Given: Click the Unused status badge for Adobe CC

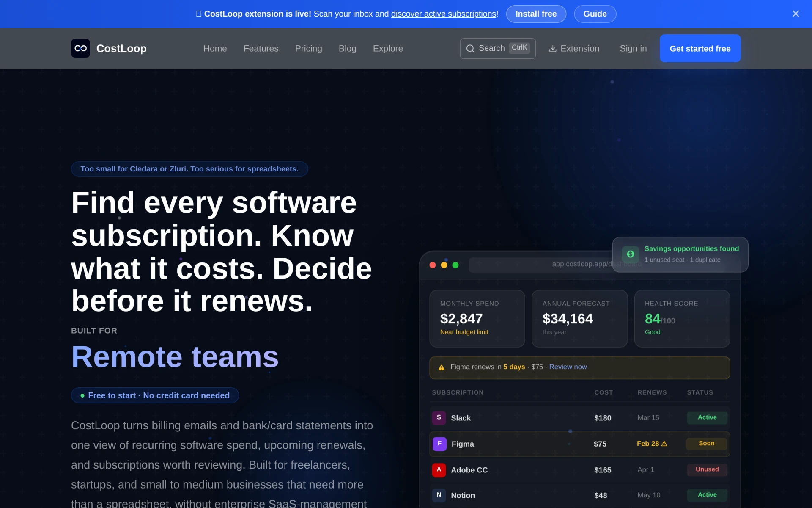Looking at the screenshot, I should [x=707, y=469].
